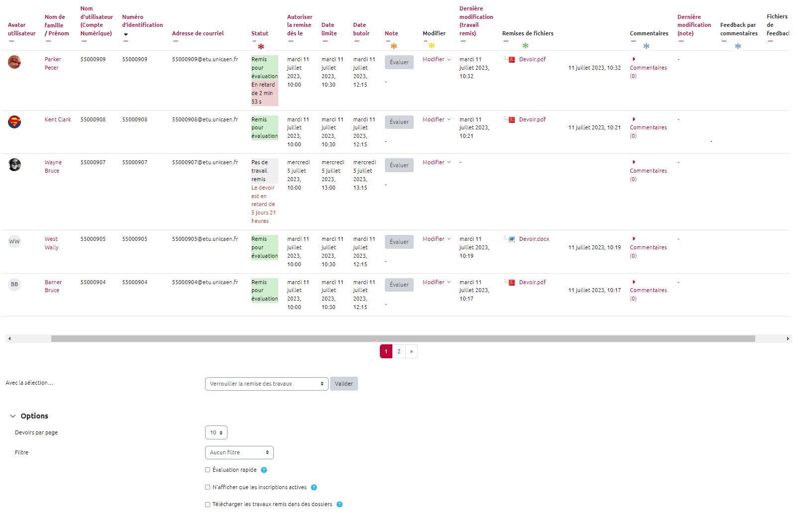The image size is (812, 519).
Task: Open Modifier menu for Bruce Wayne
Action: click(x=436, y=163)
